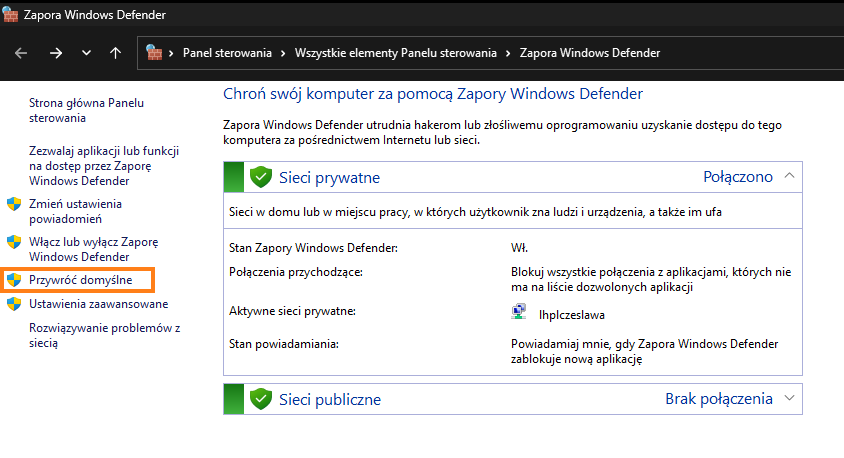Select Zapora Windows Defender breadcrumb
Viewport: 844px width, 458px height.
tap(589, 53)
